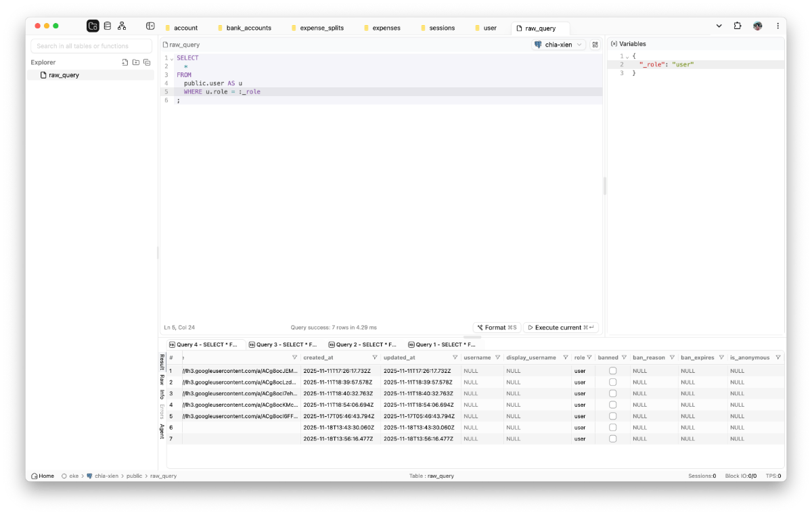This screenshot has width=812, height=515.
Task: Click the new folder icon in the Explorer panel
Action: pyautogui.click(x=136, y=62)
